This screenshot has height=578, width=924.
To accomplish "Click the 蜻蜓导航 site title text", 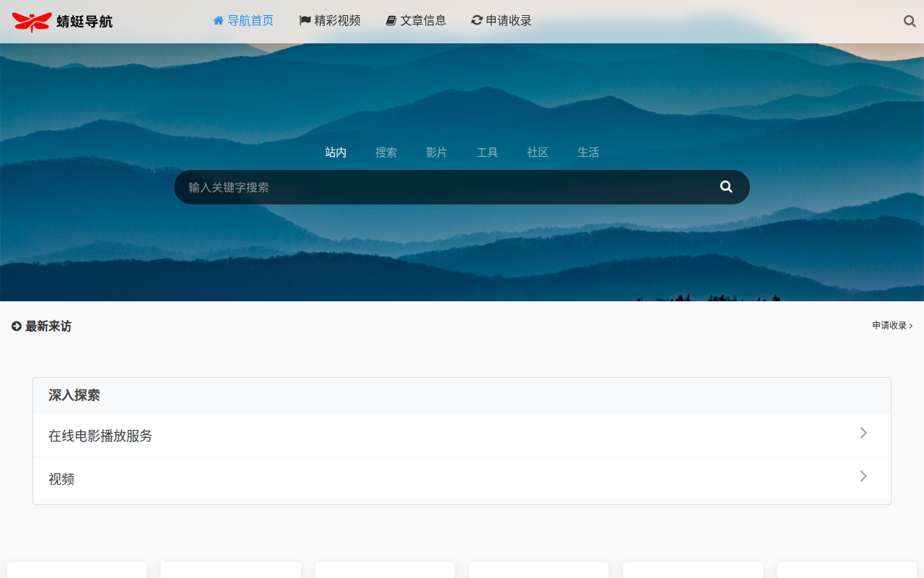I will click(84, 22).
